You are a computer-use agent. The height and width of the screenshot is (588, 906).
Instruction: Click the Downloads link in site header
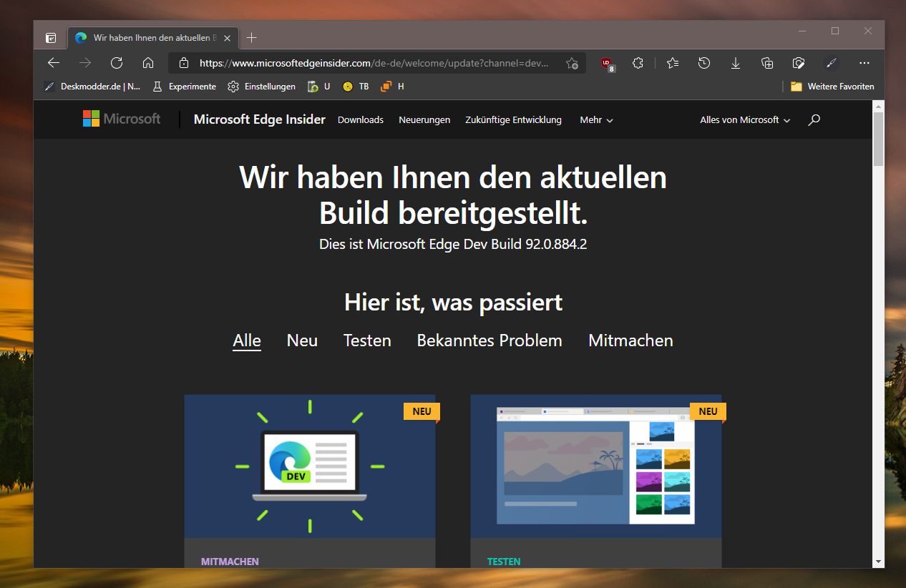point(361,120)
